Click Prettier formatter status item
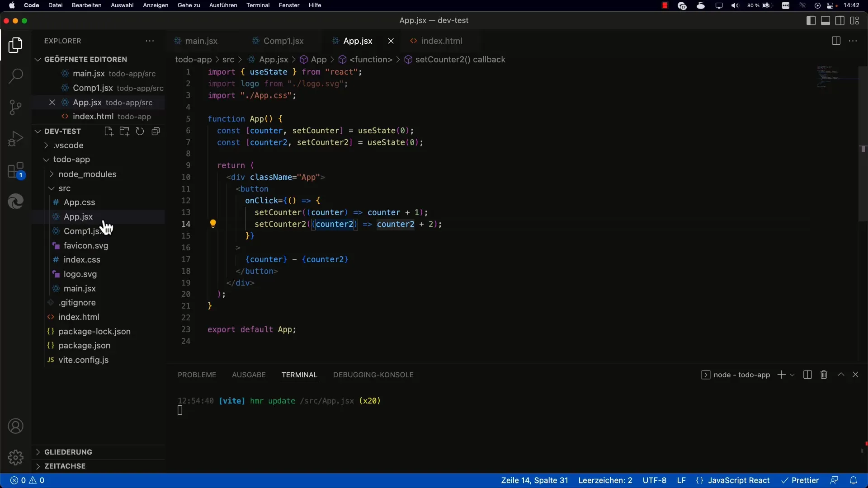This screenshot has height=488, width=868. (800, 480)
